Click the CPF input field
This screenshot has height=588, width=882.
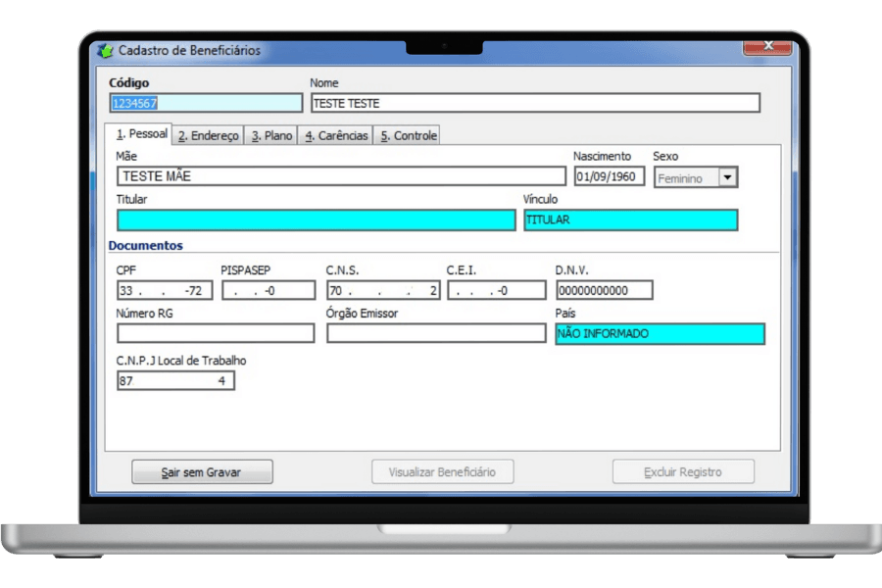165,291
